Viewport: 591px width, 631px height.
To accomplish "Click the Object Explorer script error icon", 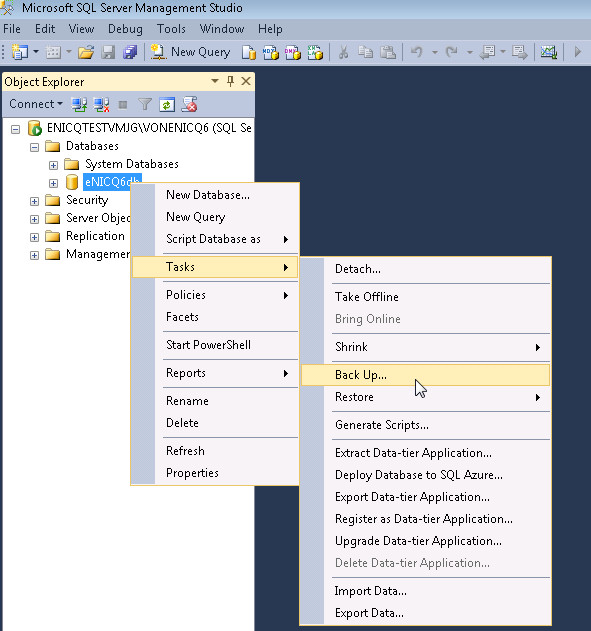I will click(x=189, y=105).
